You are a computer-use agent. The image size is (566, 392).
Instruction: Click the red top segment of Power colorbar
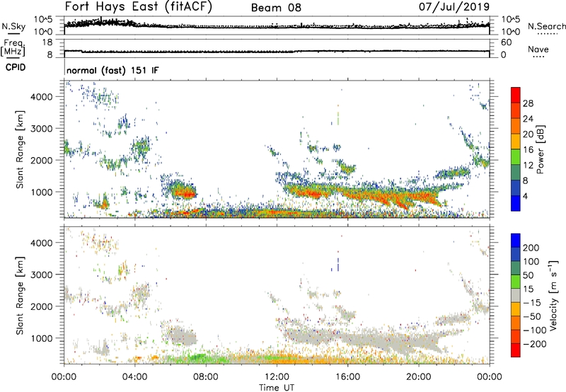pyautogui.click(x=516, y=95)
